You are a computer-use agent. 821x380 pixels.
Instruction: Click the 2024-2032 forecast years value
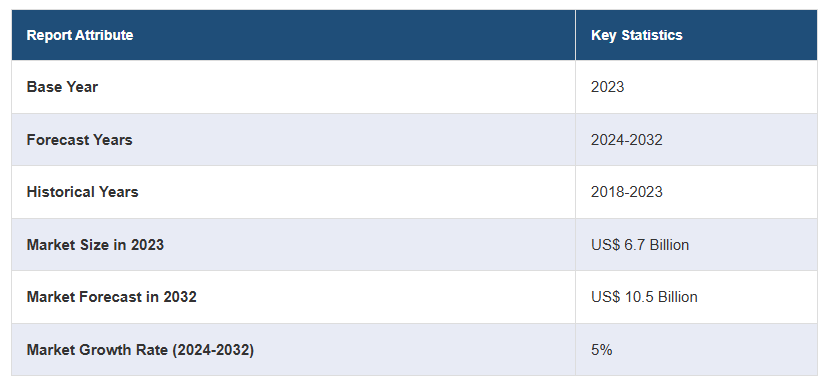627,140
